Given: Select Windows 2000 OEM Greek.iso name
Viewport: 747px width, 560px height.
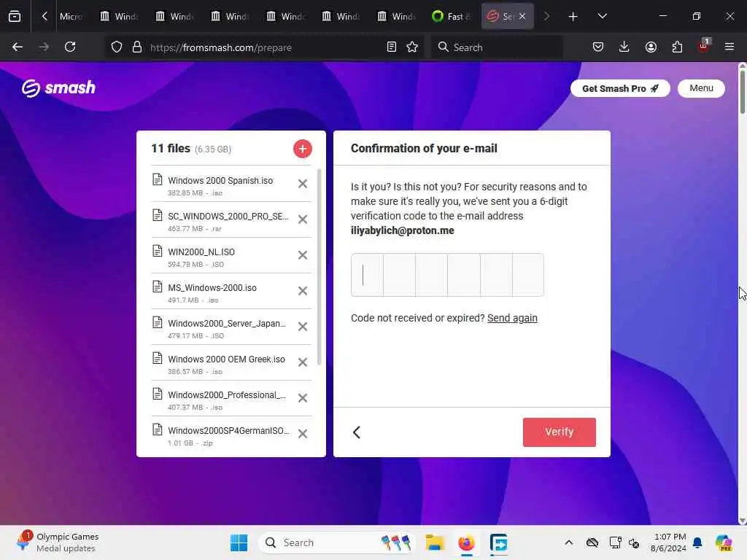Looking at the screenshot, I should coord(226,359).
